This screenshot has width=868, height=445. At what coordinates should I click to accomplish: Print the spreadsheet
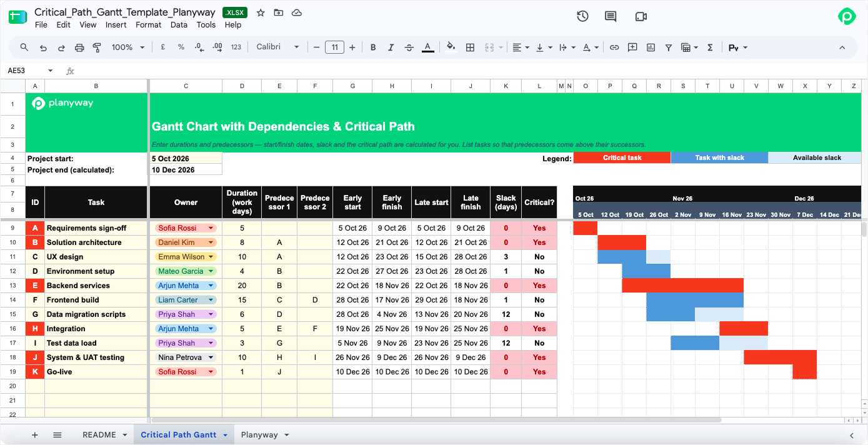coord(79,47)
